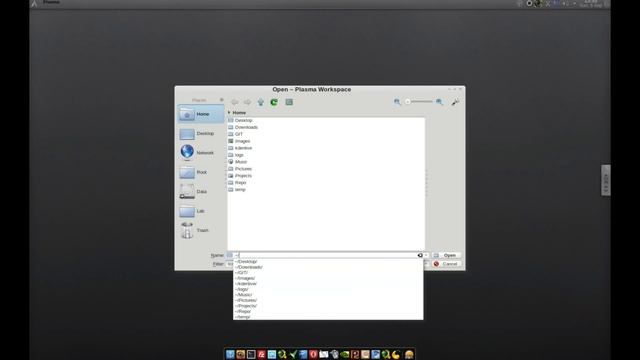Image resolution: width=640 pixels, height=360 pixels.
Task: Select the Repo folder in file list
Action: coord(237,183)
